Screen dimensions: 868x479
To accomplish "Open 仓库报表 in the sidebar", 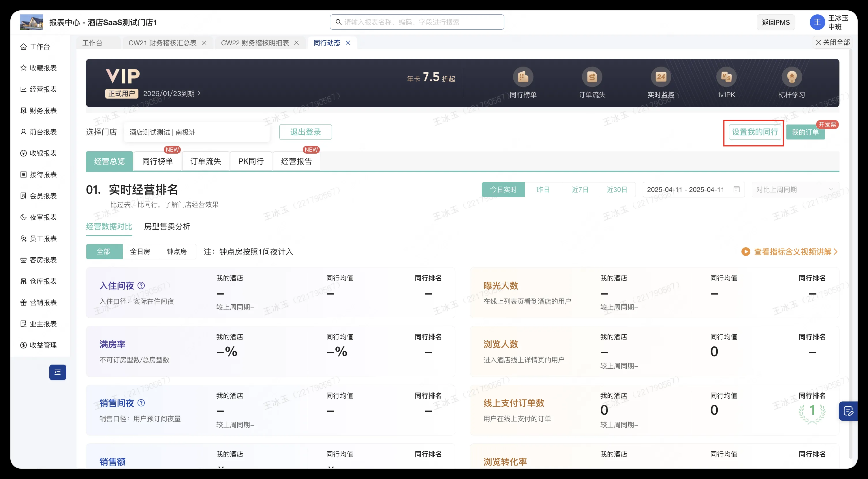I will pyautogui.click(x=39, y=281).
